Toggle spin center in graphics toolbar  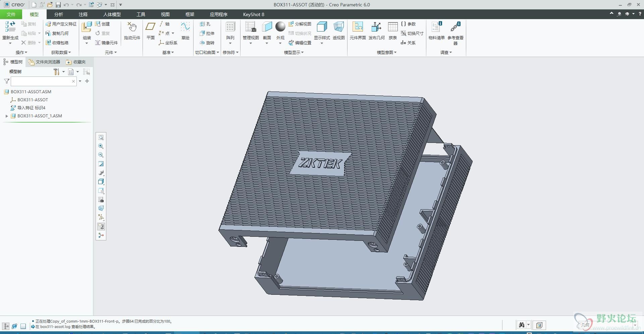pos(101,235)
